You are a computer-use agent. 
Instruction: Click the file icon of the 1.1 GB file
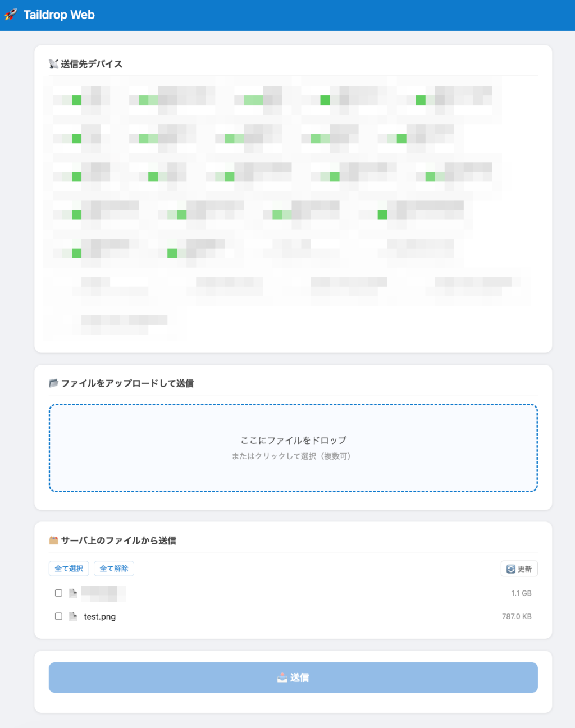(73, 593)
